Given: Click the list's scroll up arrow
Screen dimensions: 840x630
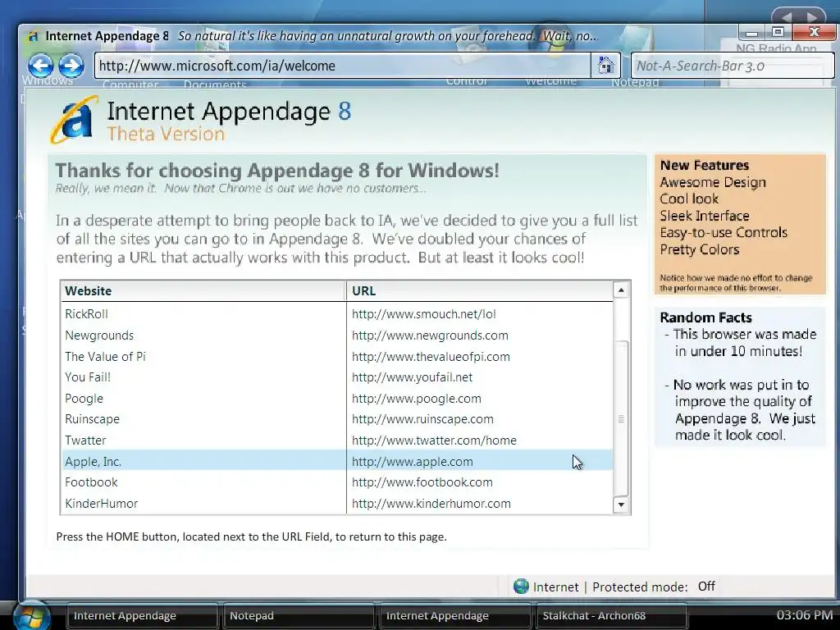Looking at the screenshot, I should pos(621,290).
